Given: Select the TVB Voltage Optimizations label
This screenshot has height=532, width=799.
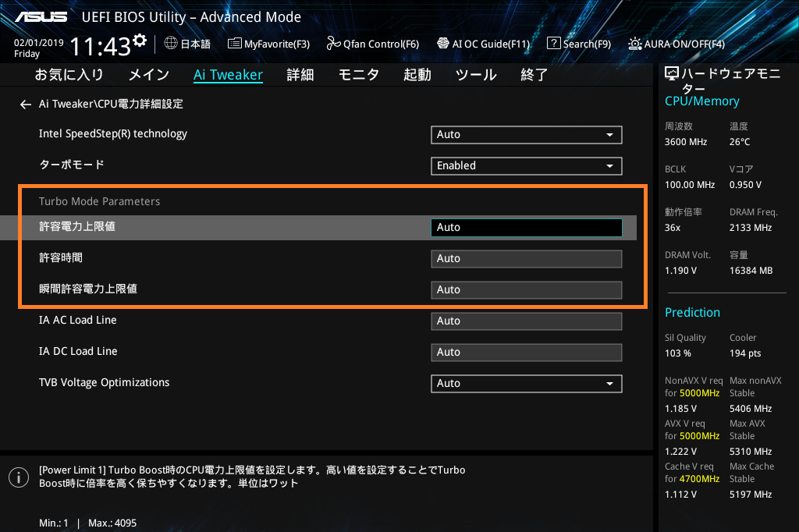Looking at the screenshot, I should (104, 382).
